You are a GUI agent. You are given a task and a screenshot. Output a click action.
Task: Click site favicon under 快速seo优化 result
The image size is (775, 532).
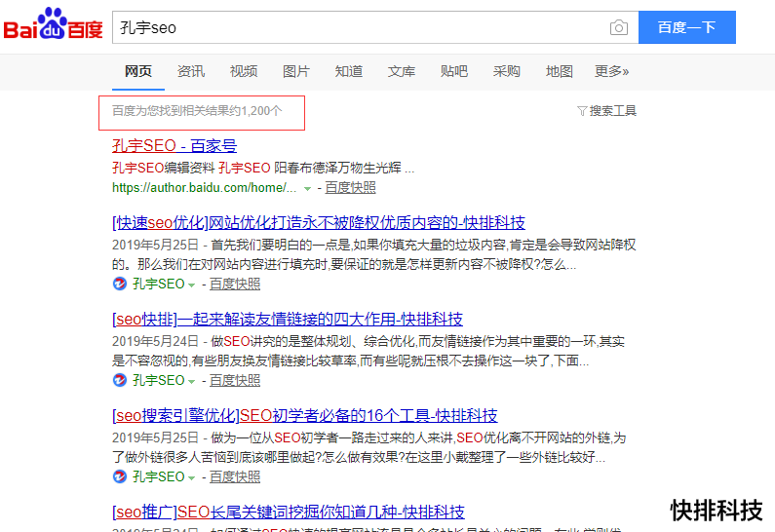[x=120, y=284]
